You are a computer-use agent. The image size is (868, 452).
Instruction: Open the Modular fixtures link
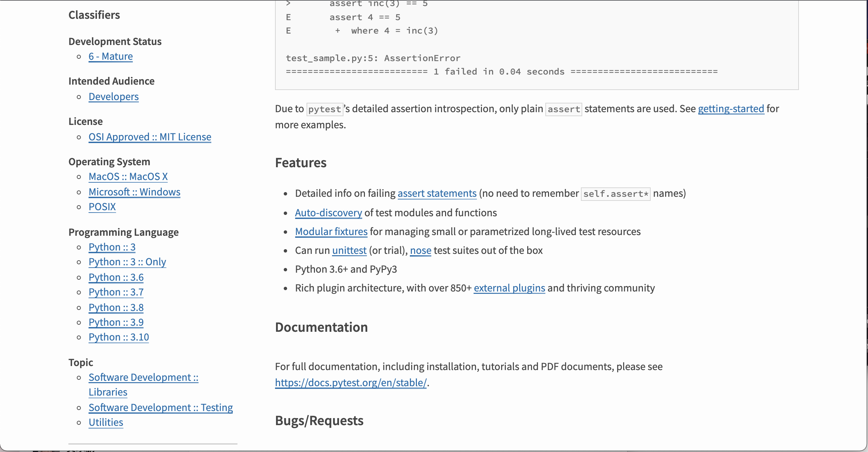[331, 232]
